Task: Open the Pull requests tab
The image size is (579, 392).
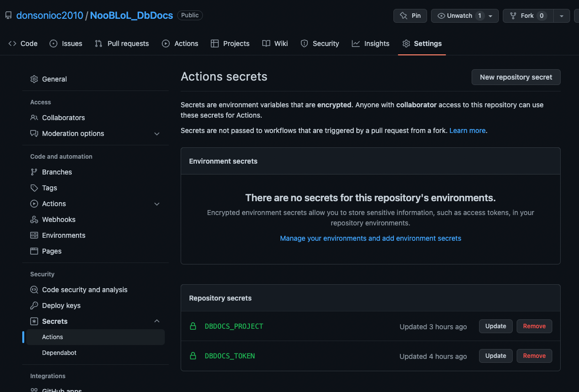Action: (x=122, y=44)
